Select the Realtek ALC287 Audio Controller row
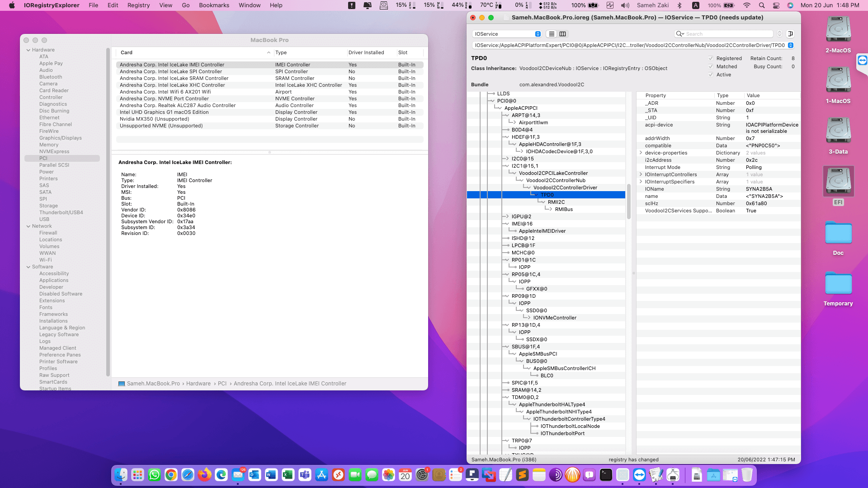This screenshot has width=868, height=488. point(270,105)
